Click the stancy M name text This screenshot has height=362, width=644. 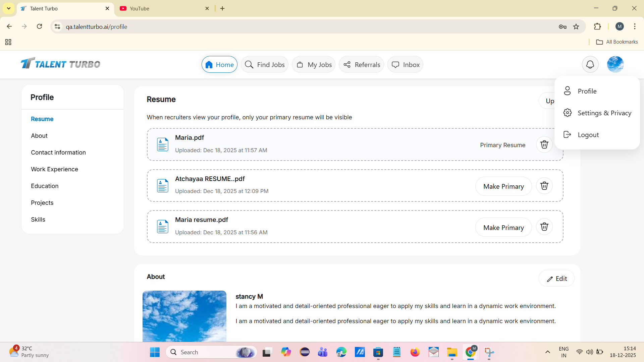pos(249,297)
